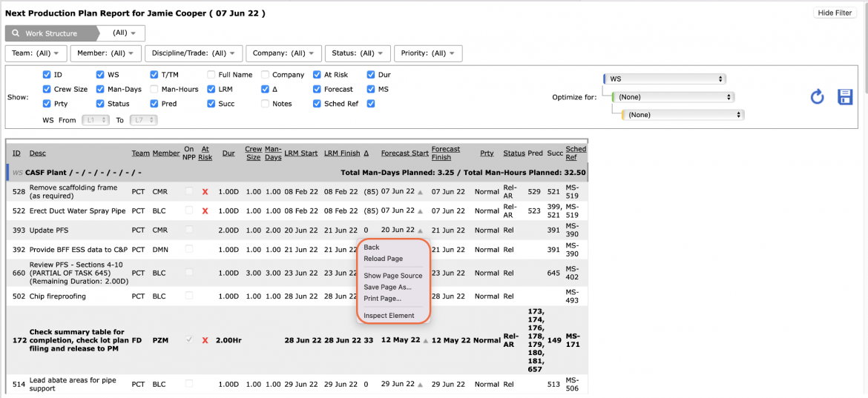Image resolution: width=868 pixels, height=398 pixels.
Task: Click forecast start triangle in row 528
Action: tap(420, 192)
